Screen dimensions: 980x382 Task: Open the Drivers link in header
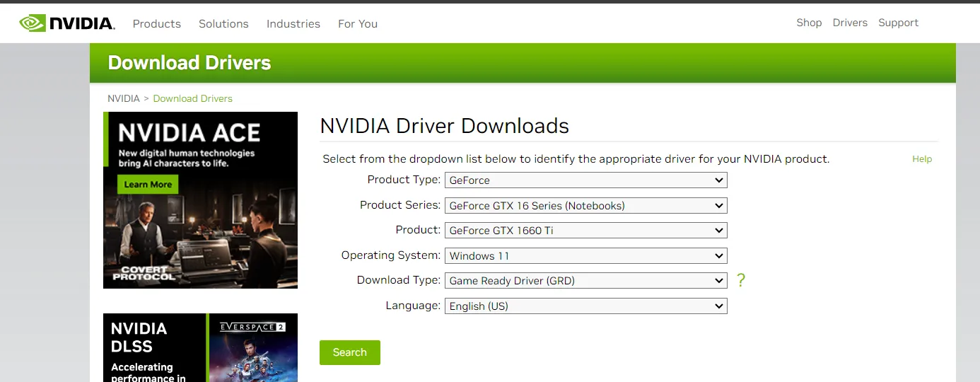point(850,23)
